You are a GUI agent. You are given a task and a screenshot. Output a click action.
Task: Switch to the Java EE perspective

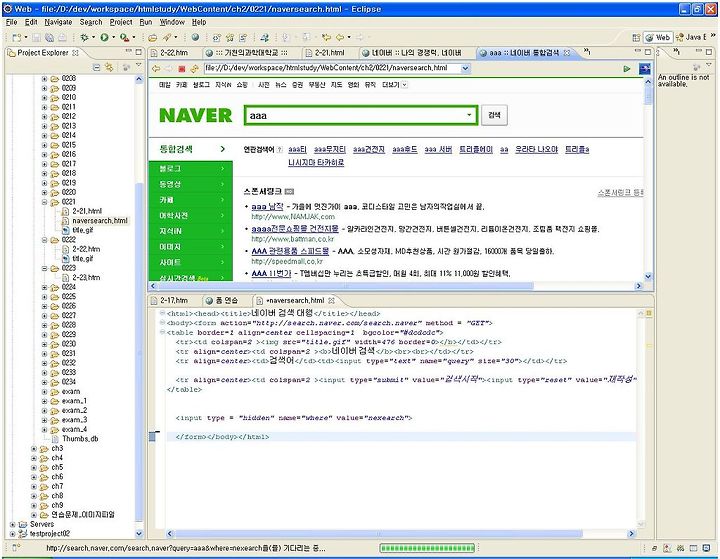[x=691, y=37]
